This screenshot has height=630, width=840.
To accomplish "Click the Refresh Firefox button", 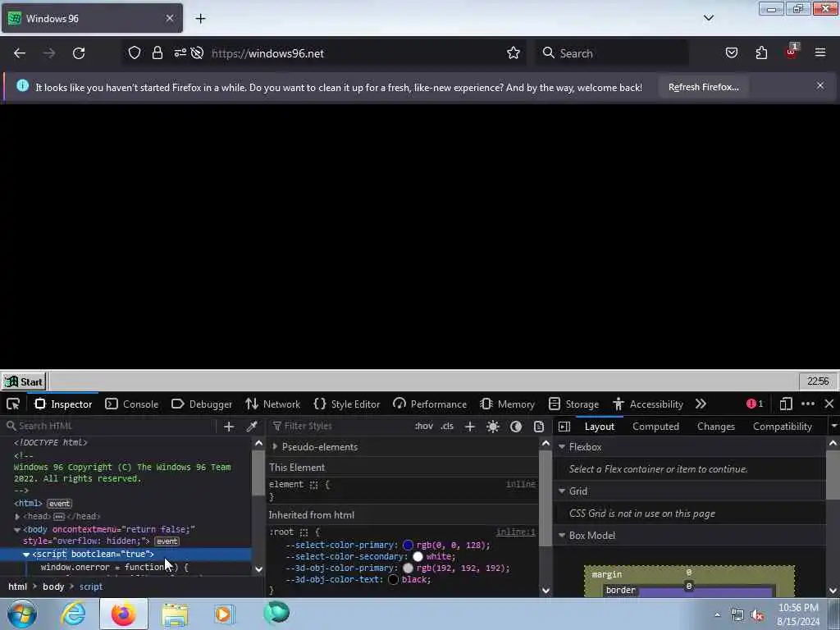I will coord(703,87).
